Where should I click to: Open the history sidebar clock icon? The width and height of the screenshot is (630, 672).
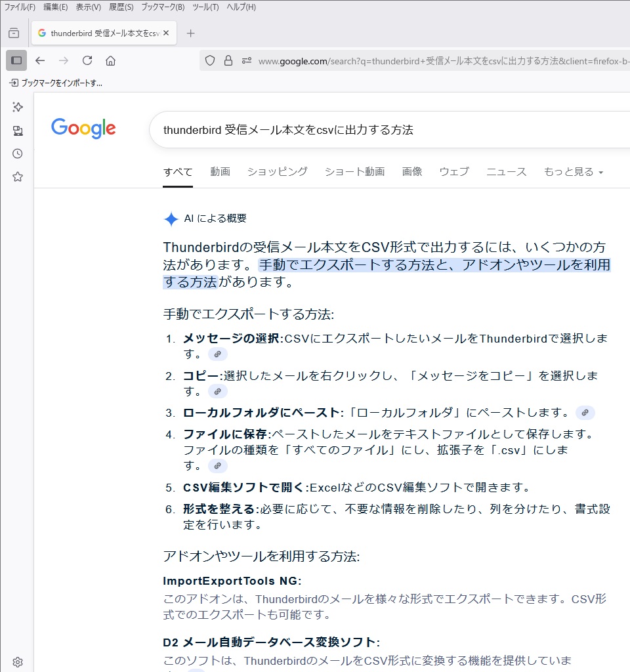point(18,154)
